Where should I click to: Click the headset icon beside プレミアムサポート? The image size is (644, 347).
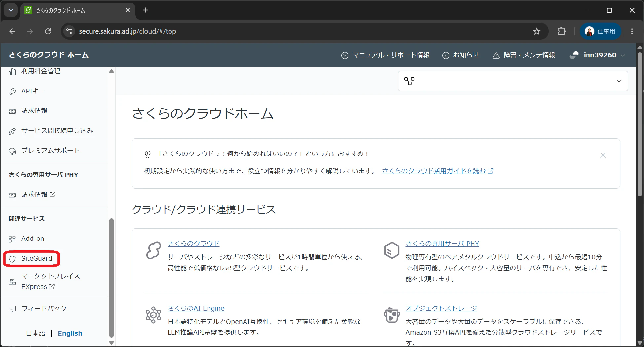point(12,151)
